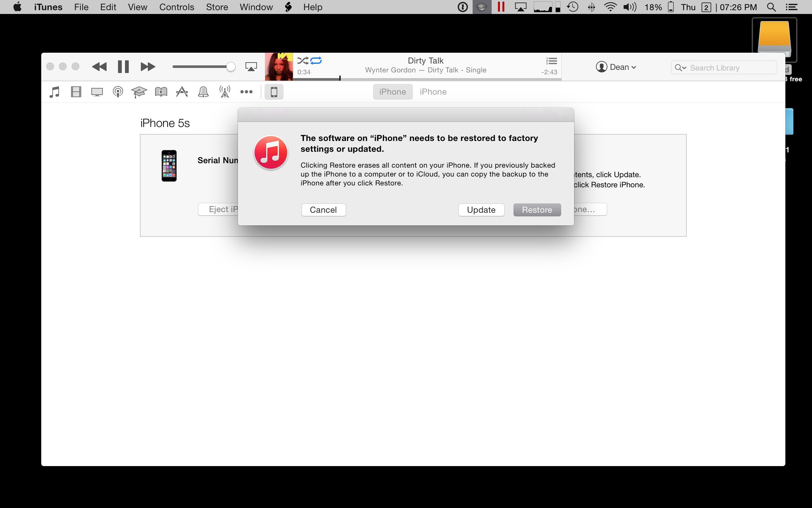812x508 pixels.
Task: Switch to the first highlighted iPhone tab
Action: coord(393,92)
